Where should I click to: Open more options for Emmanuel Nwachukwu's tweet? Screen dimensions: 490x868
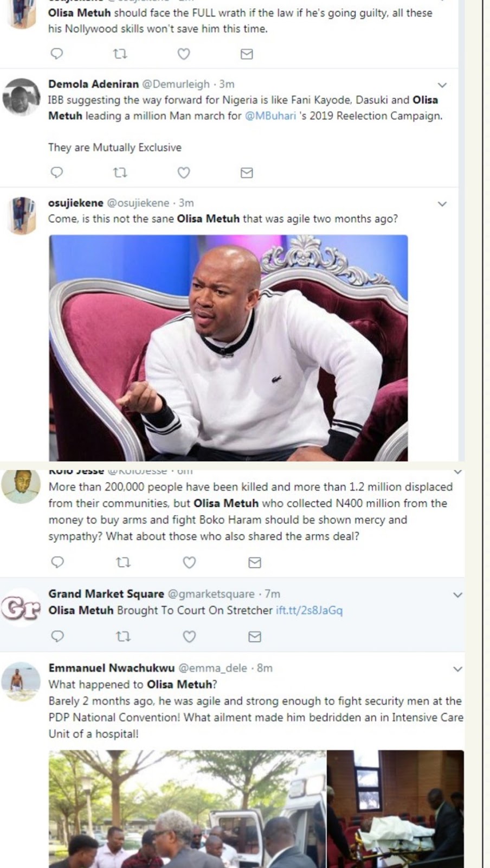pos(457,669)
